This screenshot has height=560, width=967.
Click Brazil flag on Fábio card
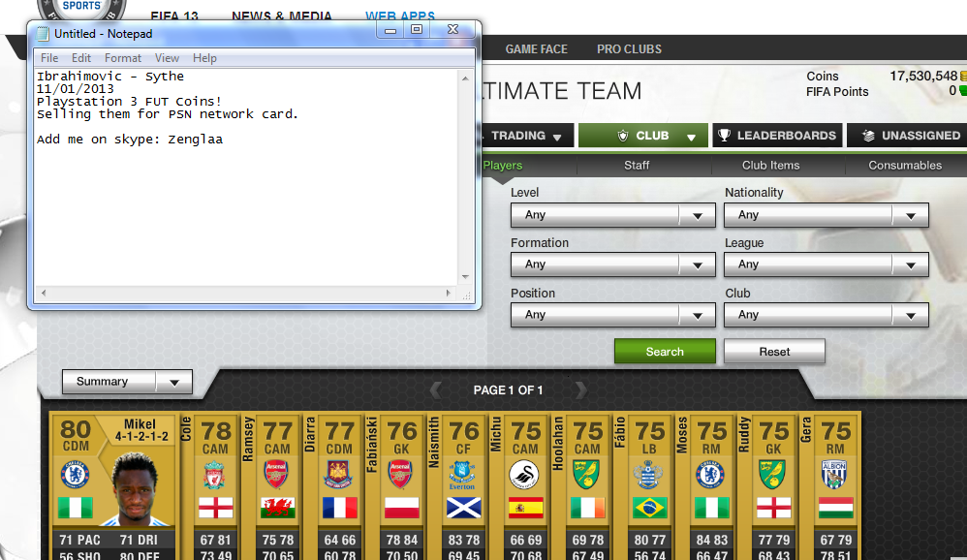click(649, 508)
